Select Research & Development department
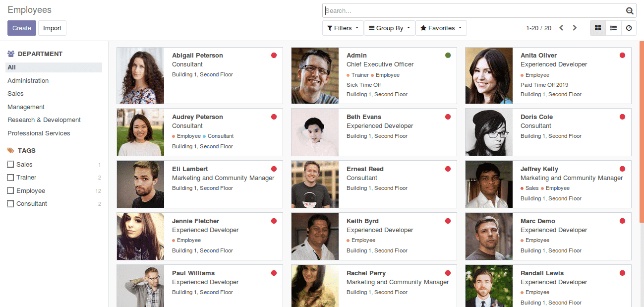 (44, 120)
